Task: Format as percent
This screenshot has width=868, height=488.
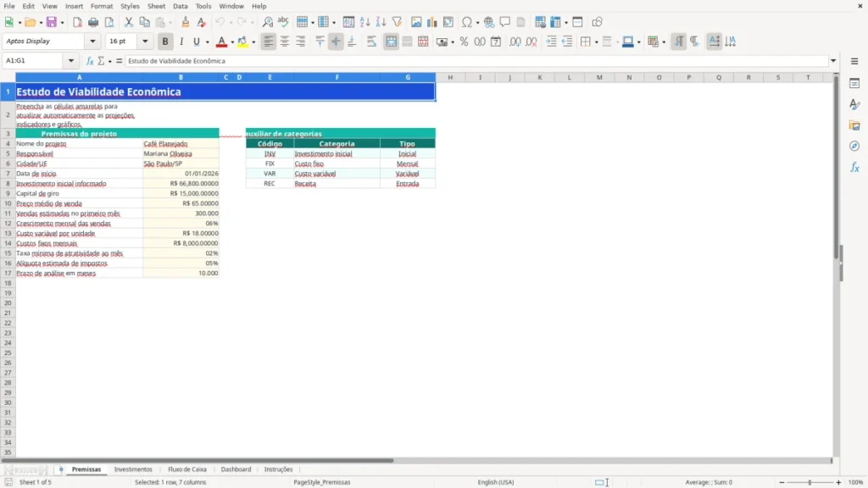Action: [464, 42]
